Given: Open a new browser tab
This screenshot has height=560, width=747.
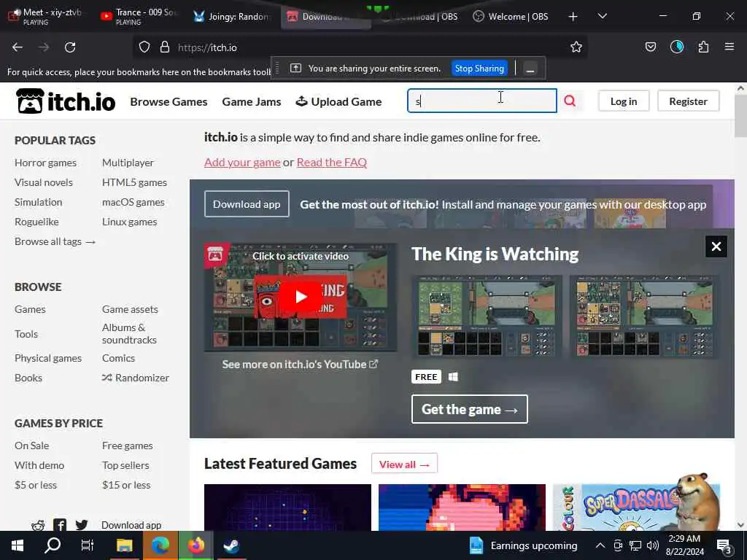Looking at the screenshot, I should tap(573, 17).
